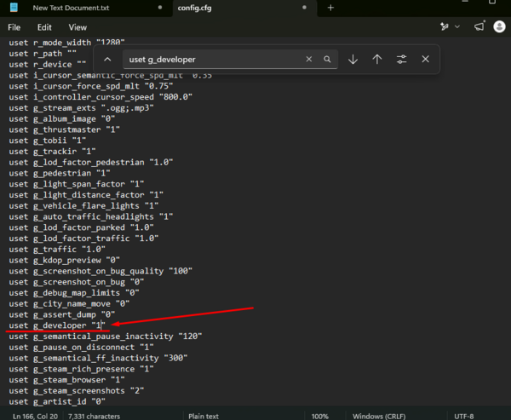The width and height of the screenshot is (511, 420).
Task: Click the line uset g_lod_factor_traffic
Action: 83,239
